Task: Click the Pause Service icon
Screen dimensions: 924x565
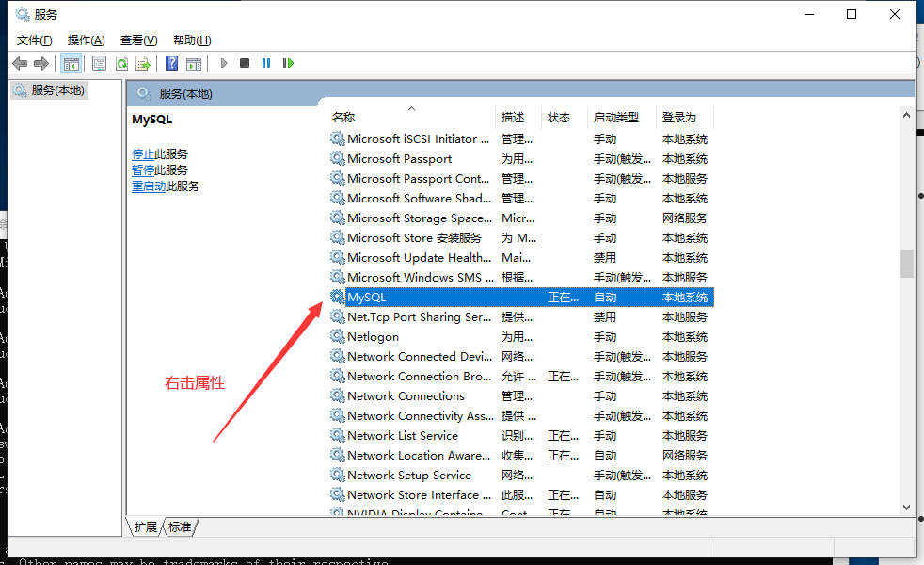Action: pos(266,63)
